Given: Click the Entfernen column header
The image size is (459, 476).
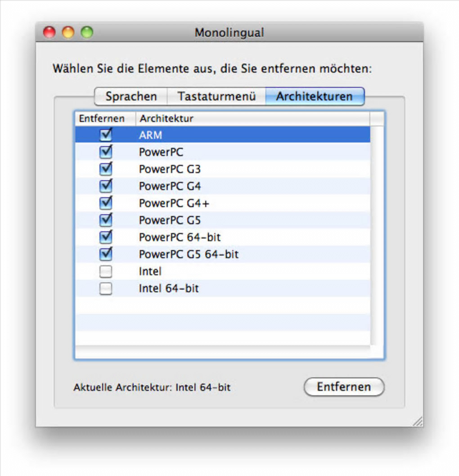Looking at the screenshot, I should pos(102,119).
